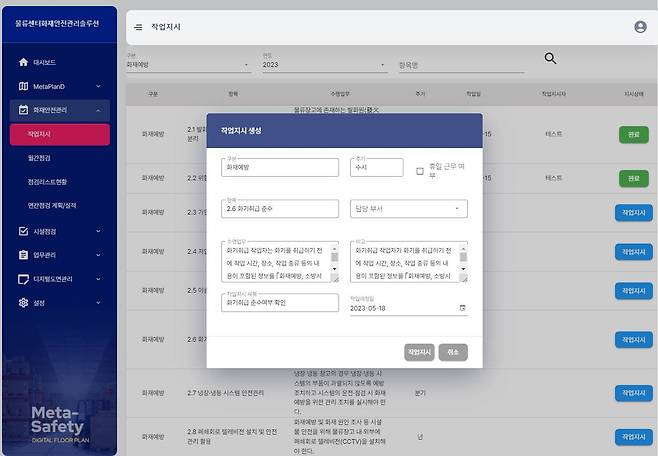This screenshot has width=658, height=456.
Task: Click the 항목명 search input field
Action: pyautogui.click(x=461, y=65)
